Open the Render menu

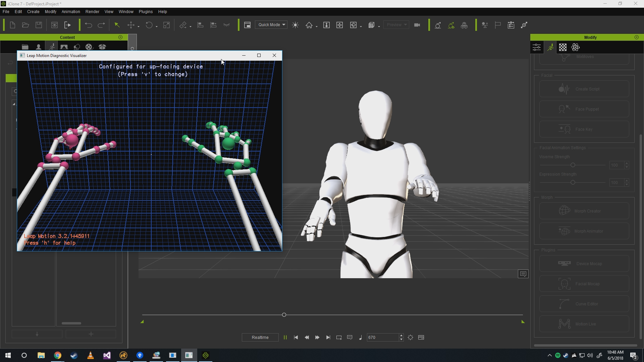point(92,12)
